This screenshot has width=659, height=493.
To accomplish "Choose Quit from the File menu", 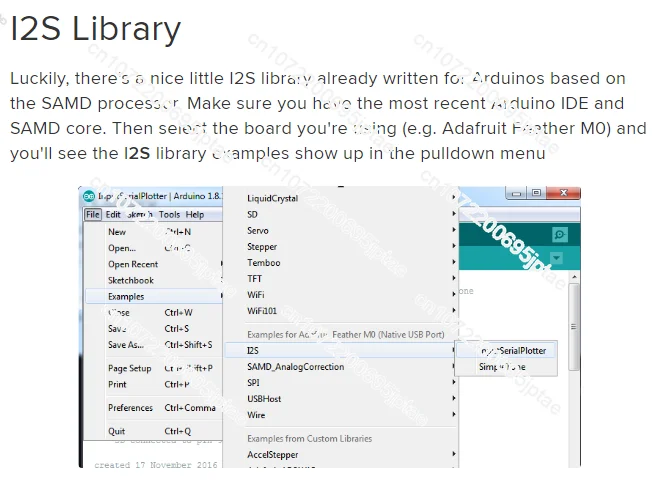I will pyautogui.click(x=153, y=431).
